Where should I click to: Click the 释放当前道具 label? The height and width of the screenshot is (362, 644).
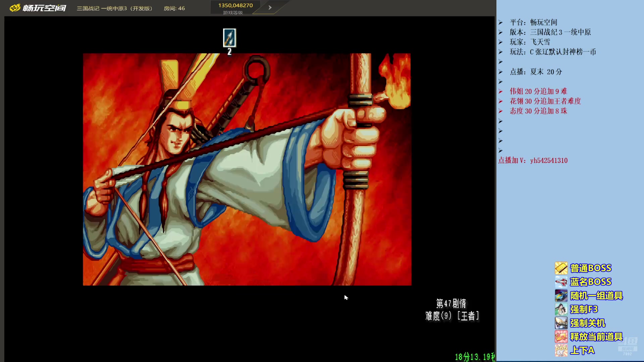(596, 337)
